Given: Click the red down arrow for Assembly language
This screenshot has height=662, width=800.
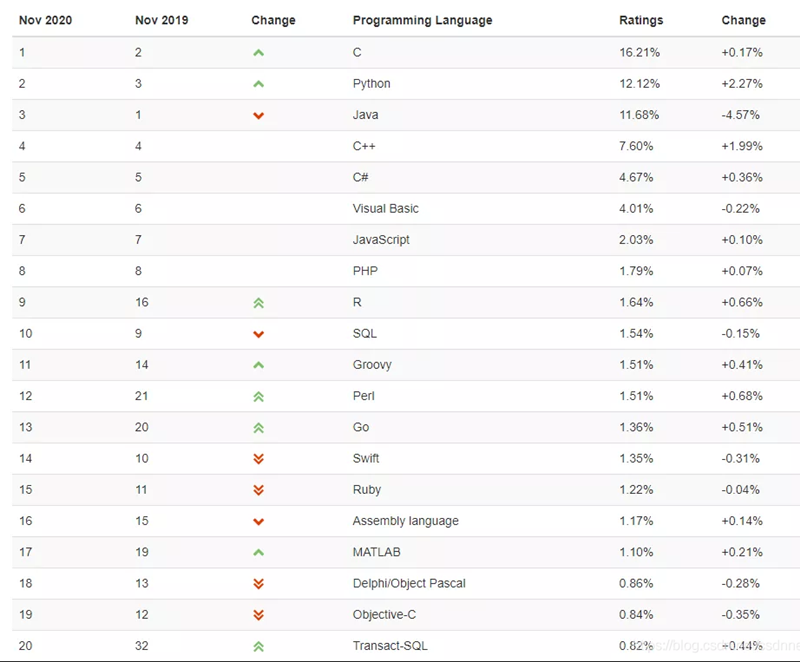Looking at the screenshot, I should (259, 522).
